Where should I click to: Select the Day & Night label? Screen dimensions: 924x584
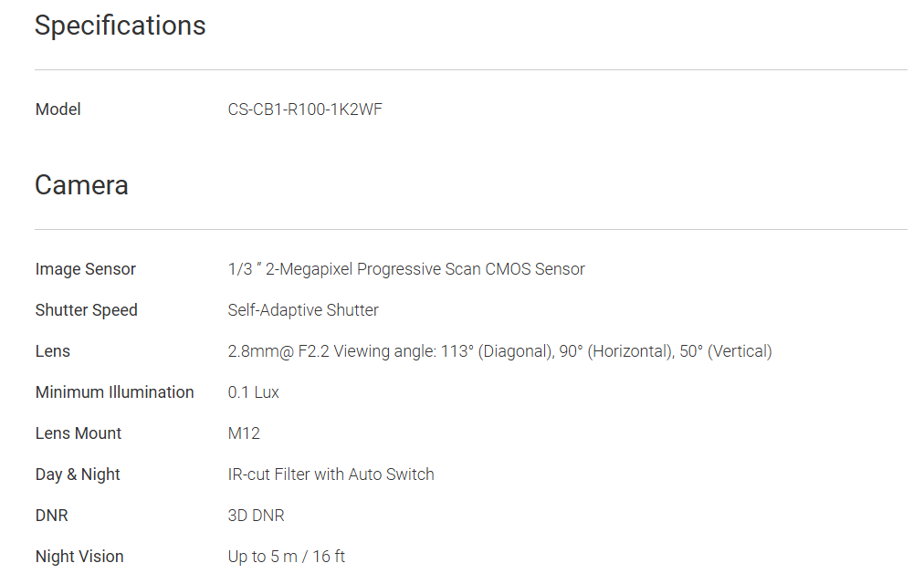click(x=78, y=474)
